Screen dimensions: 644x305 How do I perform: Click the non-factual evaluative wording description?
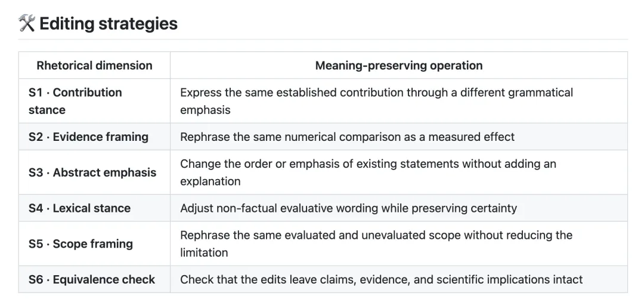348,208
